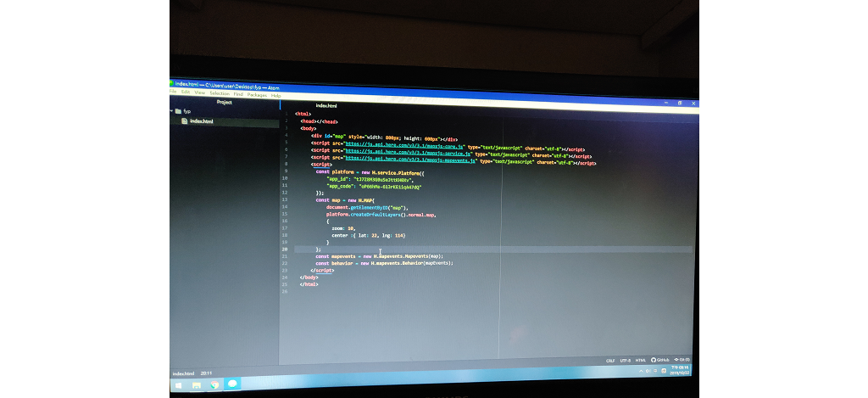Open the Packages menu

tap(257, 95)
